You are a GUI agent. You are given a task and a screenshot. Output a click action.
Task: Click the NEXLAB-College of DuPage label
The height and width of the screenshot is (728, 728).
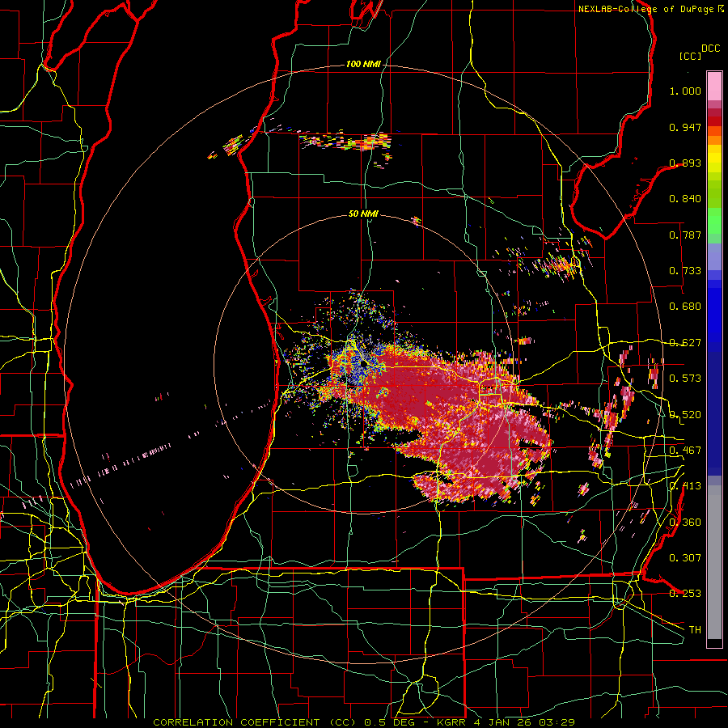[x=645, y=9]
